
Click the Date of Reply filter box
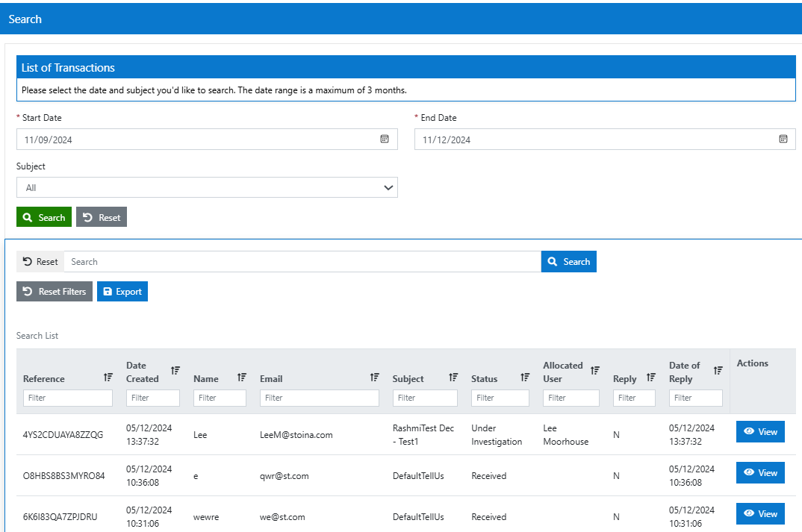click(696, 398)
